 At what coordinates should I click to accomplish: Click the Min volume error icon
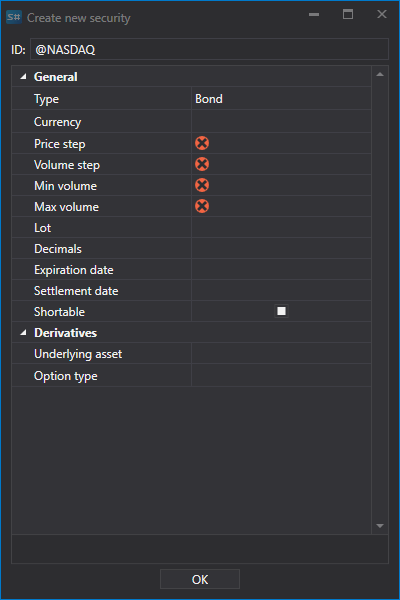tap(202, 186)
